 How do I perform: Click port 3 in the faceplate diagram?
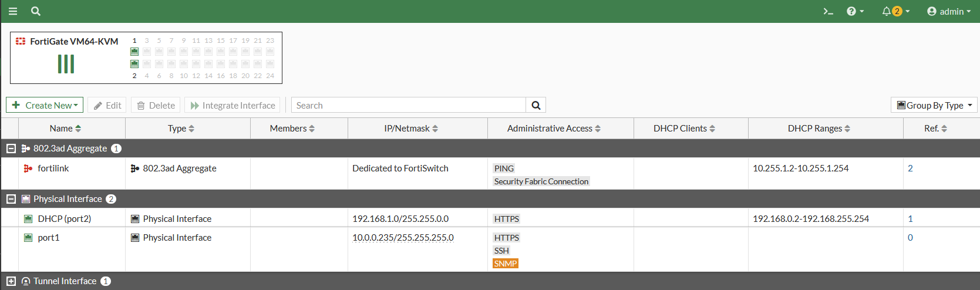(147, 52)
